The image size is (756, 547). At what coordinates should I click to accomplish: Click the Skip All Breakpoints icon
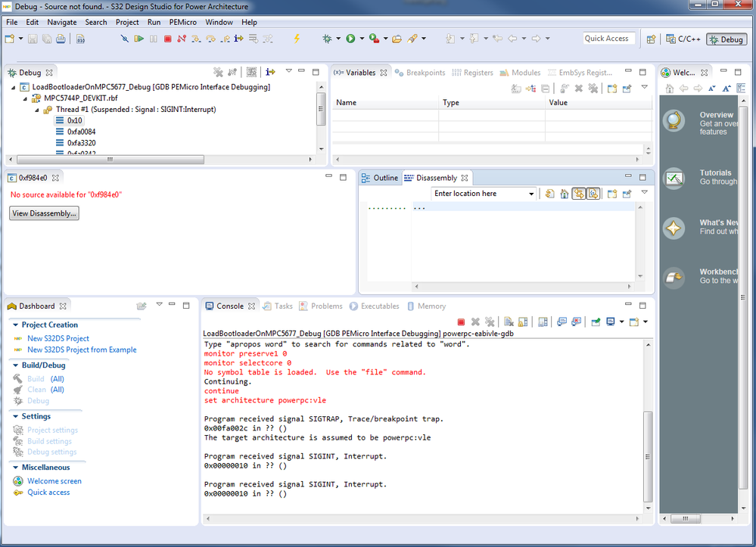coord(124,39)
